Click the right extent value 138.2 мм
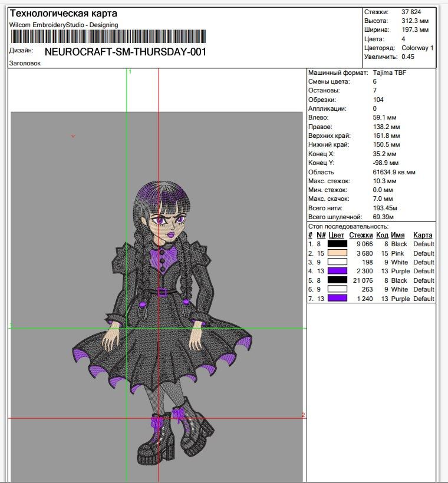The height and width of the screenshot is (483, 448). click(x=386, y=127)
